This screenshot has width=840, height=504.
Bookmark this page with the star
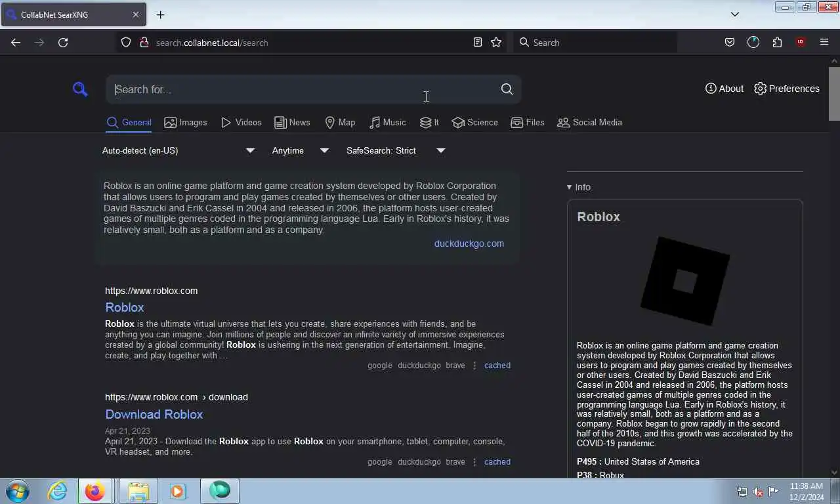496,43
